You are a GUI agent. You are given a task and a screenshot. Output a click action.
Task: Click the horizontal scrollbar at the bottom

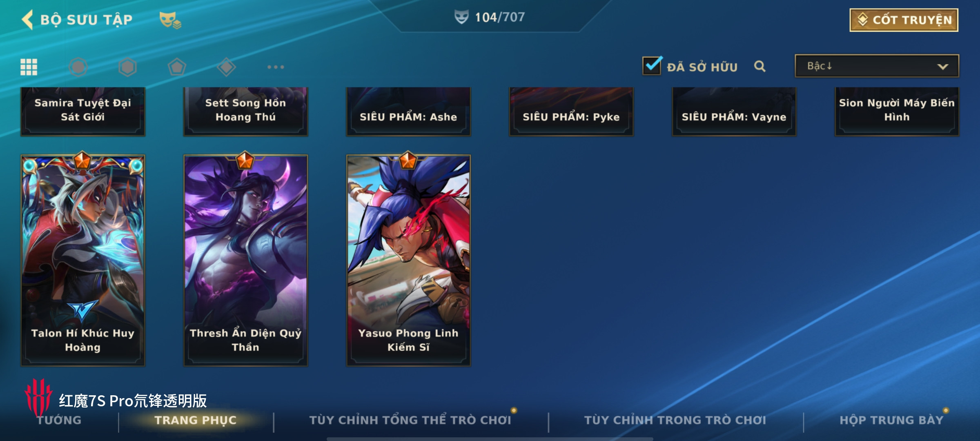click(x=490, y=439)
